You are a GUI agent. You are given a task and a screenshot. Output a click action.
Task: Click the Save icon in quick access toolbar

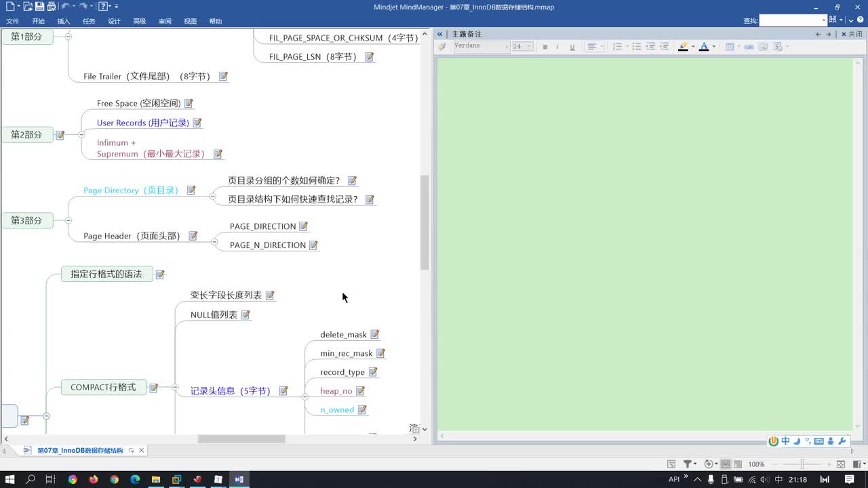tap(40, 7)
